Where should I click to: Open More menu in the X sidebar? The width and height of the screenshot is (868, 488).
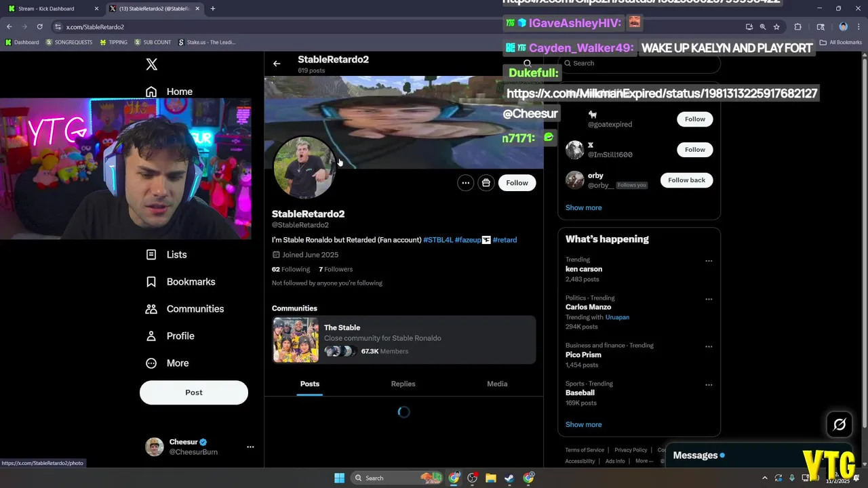click(167, 363)
